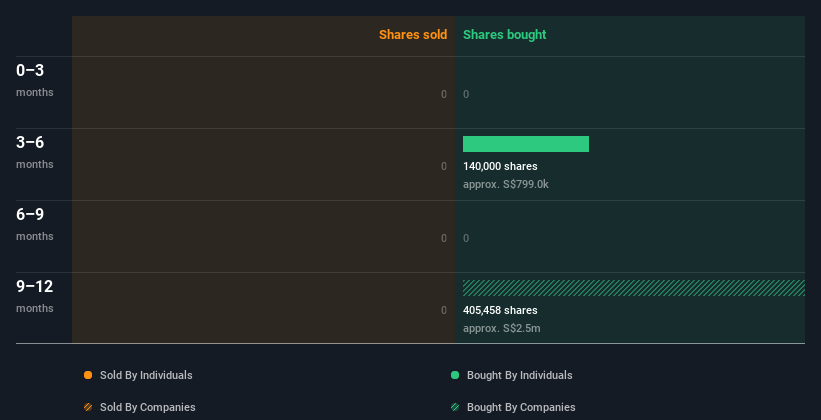
Task: Click the Sold By Companies legend text
Action: [x=148, y=407]
